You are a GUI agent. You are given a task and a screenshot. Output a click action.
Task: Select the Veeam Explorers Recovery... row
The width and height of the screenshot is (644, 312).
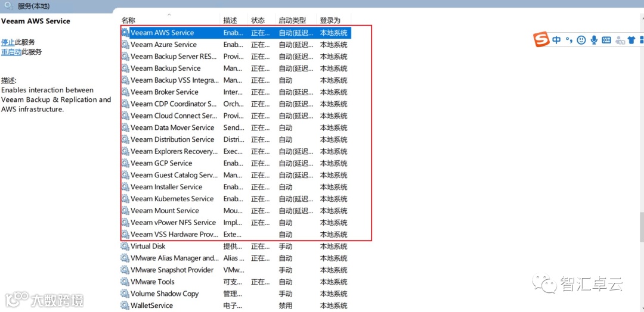pyautogui.click(x=236, y=151)
